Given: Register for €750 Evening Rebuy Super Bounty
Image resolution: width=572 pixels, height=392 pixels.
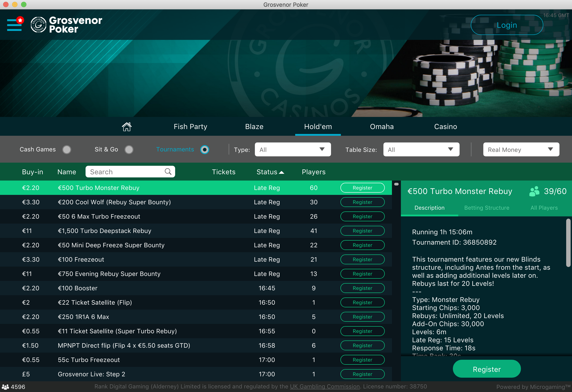Looking at the screenshot, I should [362, 274].
